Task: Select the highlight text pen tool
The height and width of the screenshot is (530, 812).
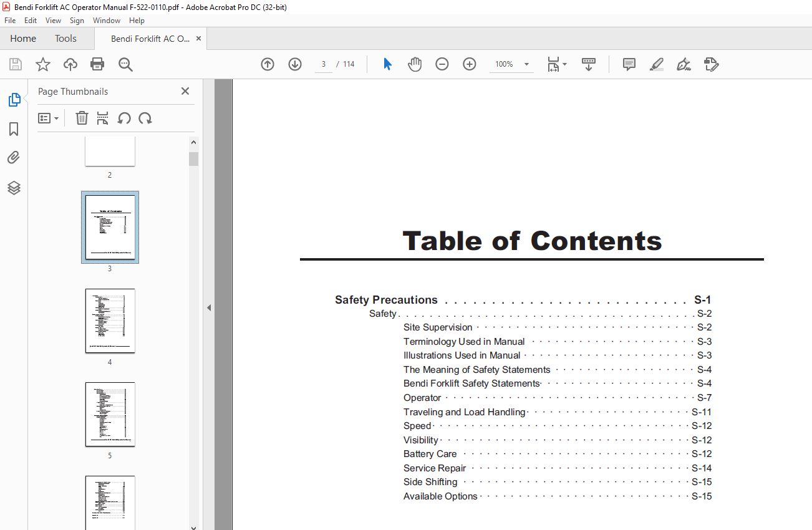Action: pos(656,64)
